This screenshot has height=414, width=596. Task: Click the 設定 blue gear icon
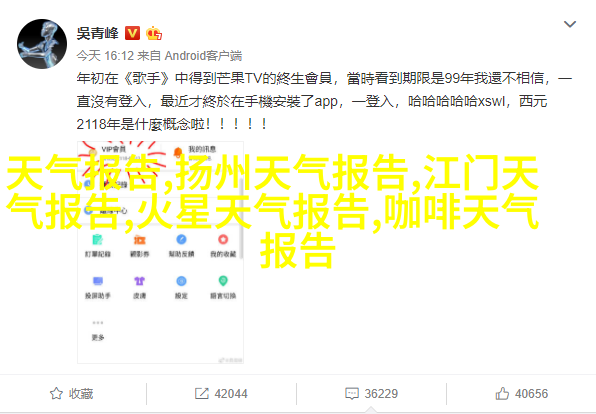181,281
